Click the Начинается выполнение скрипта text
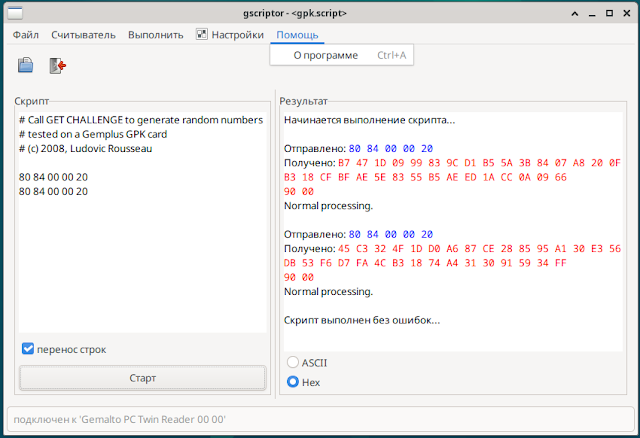 tap(369, 120)
